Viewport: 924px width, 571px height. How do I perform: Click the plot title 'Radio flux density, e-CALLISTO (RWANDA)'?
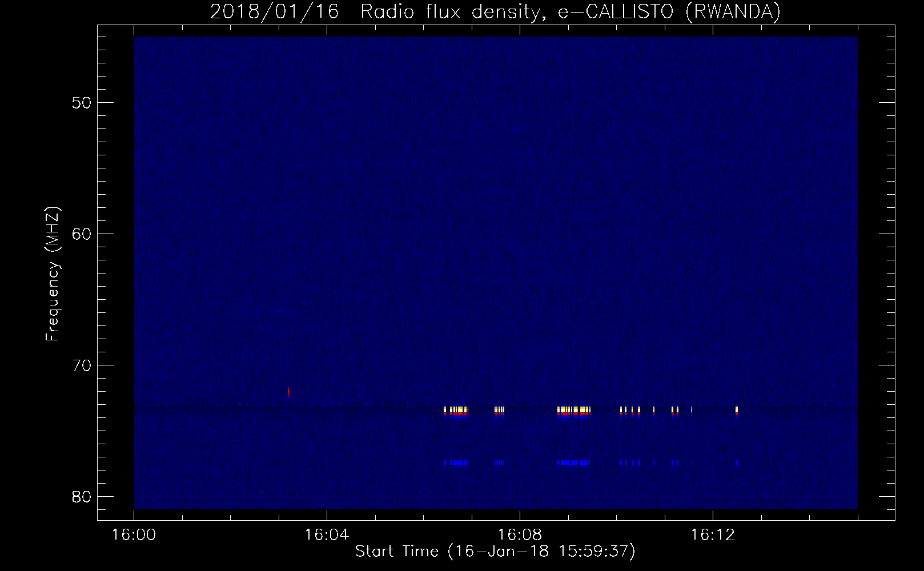click(571, 11)
